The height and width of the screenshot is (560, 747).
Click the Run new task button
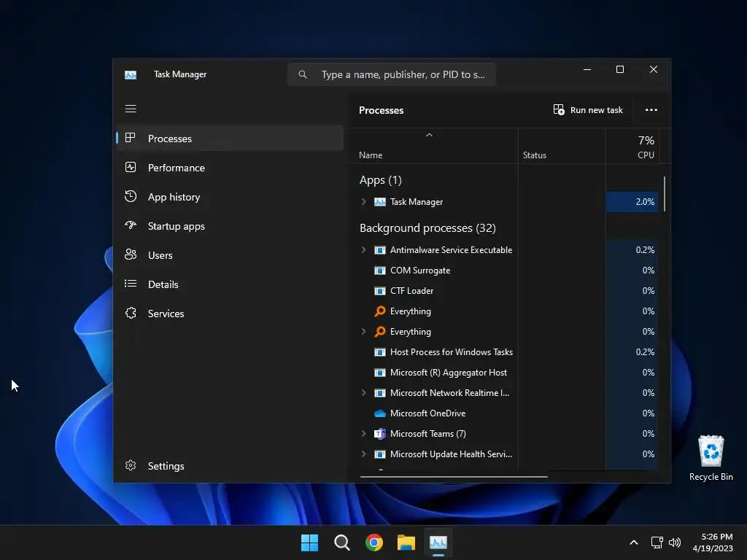point(588,110)
